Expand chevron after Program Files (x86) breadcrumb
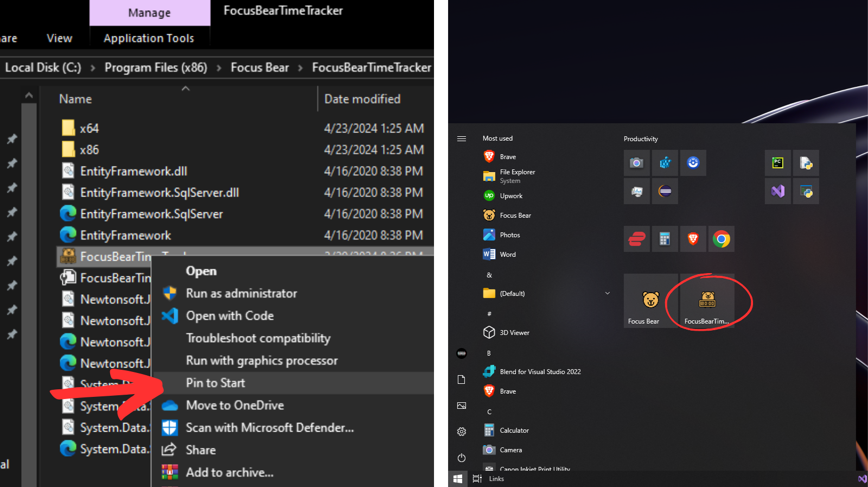 click(x=219, y=68)
